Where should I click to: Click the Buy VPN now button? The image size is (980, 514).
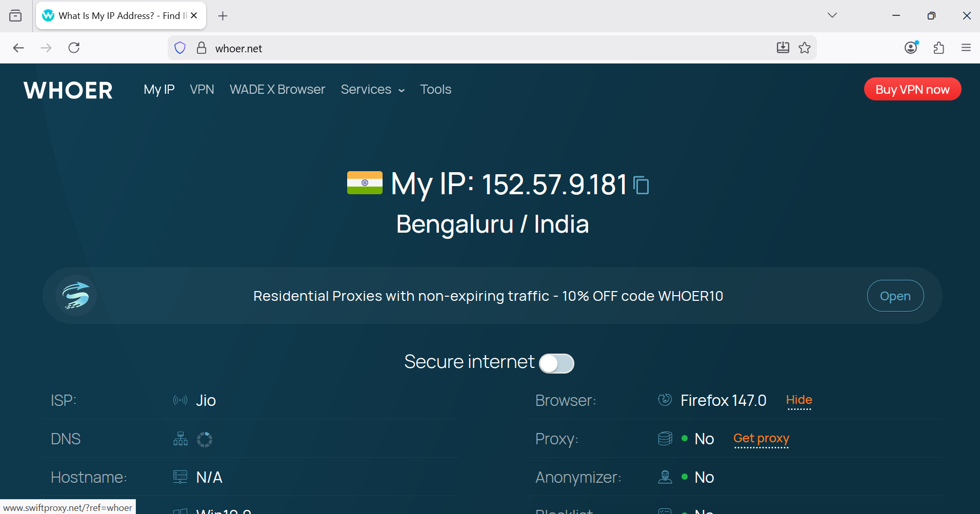pyautogui.click(x=912, y=89)
